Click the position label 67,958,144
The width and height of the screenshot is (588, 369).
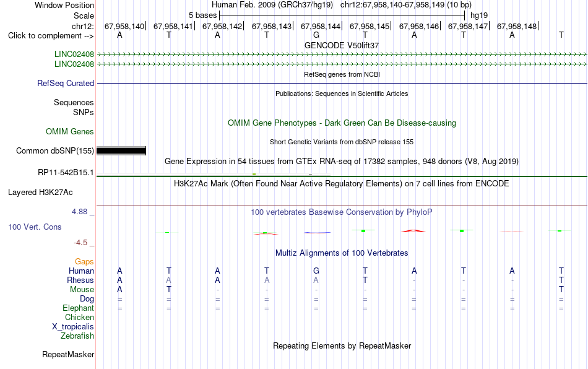(320, 26)
